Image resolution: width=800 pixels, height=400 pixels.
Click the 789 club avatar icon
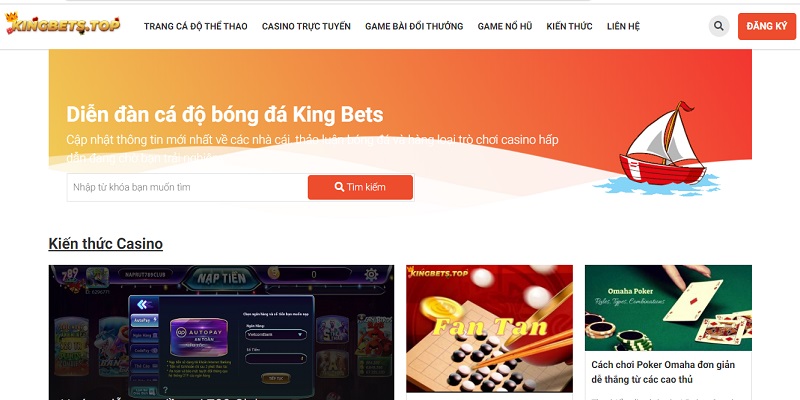click(97, 278)
